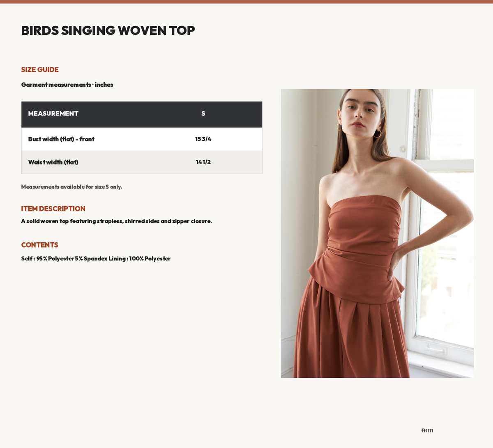This screenshot has height=448, width=493.
Task: Select the Contents heading
Action: (x=40, y=245)
